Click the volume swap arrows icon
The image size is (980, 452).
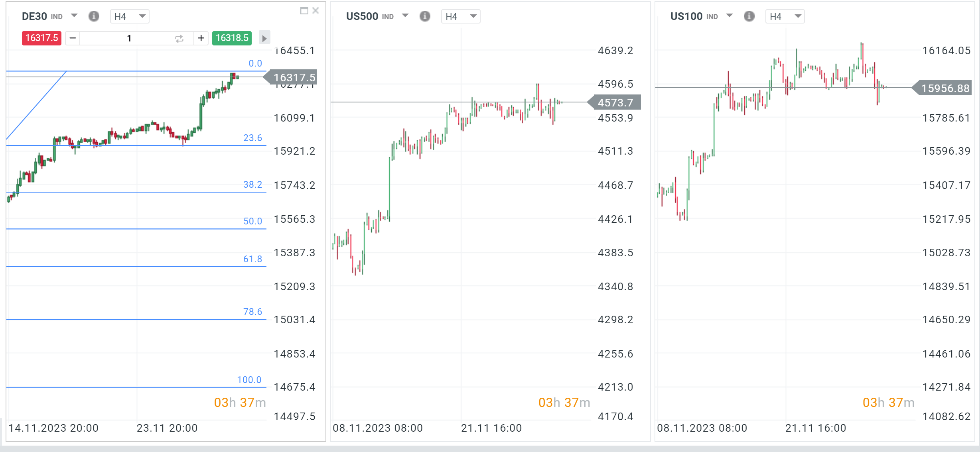179,38
